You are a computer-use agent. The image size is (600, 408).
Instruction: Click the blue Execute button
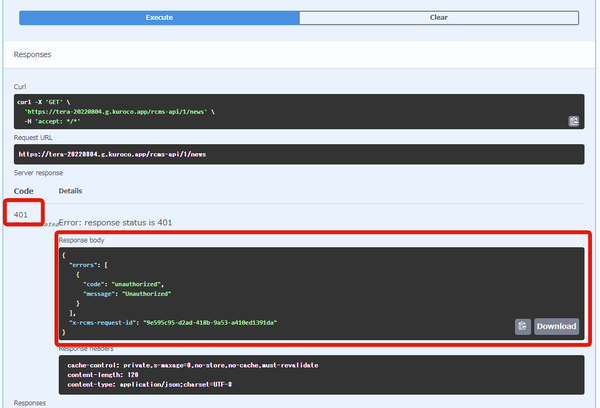(x=159, y=18)
